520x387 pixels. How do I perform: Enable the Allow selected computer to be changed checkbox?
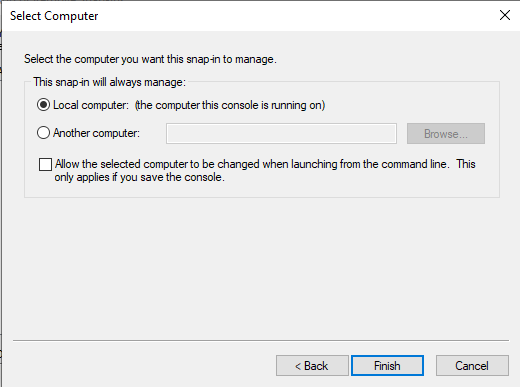(45, 164)
